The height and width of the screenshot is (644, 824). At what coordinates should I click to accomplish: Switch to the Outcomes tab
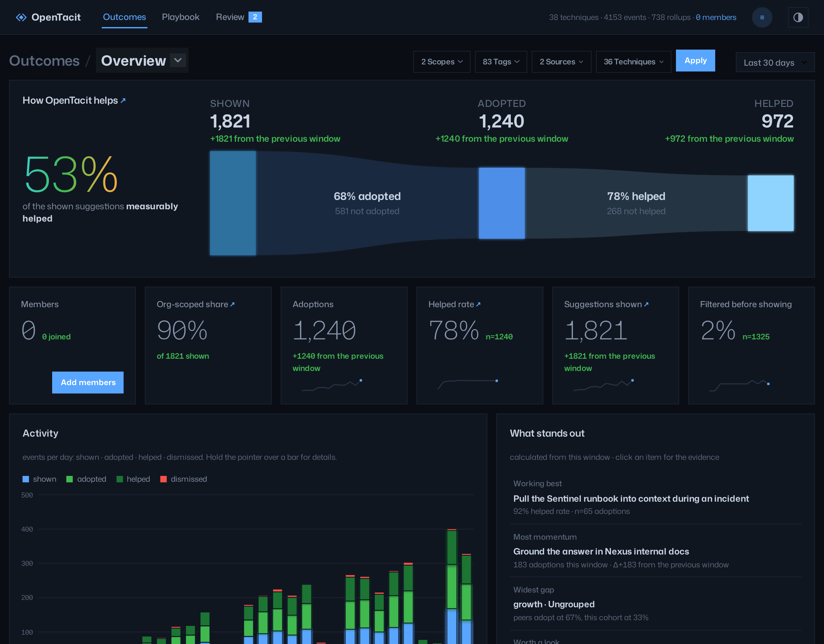[125, 17]
